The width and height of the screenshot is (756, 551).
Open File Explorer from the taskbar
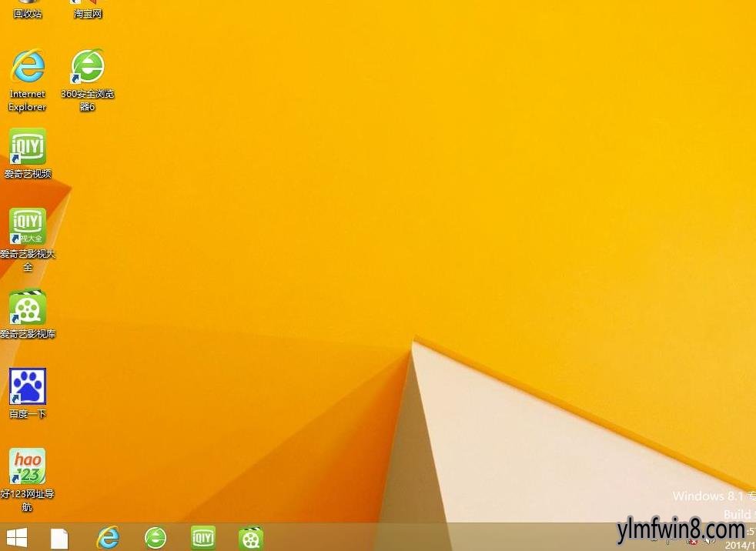point(59,537)
